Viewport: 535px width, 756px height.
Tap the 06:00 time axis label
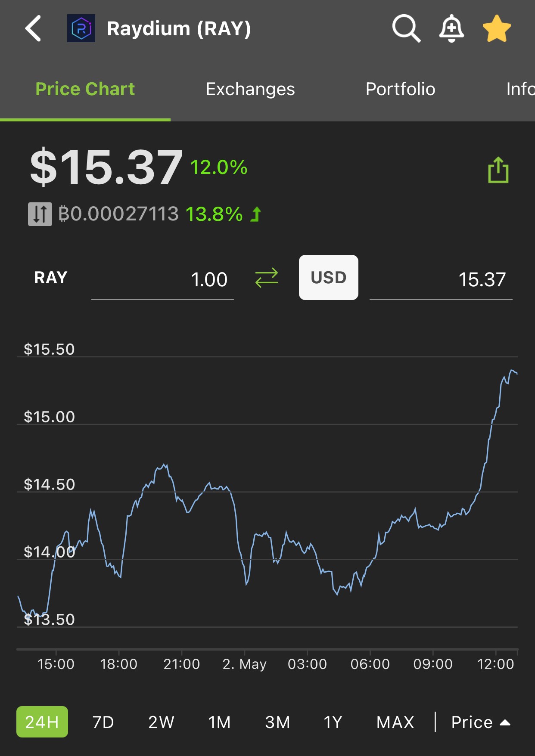pyautogui.click(x=370, y=664)
